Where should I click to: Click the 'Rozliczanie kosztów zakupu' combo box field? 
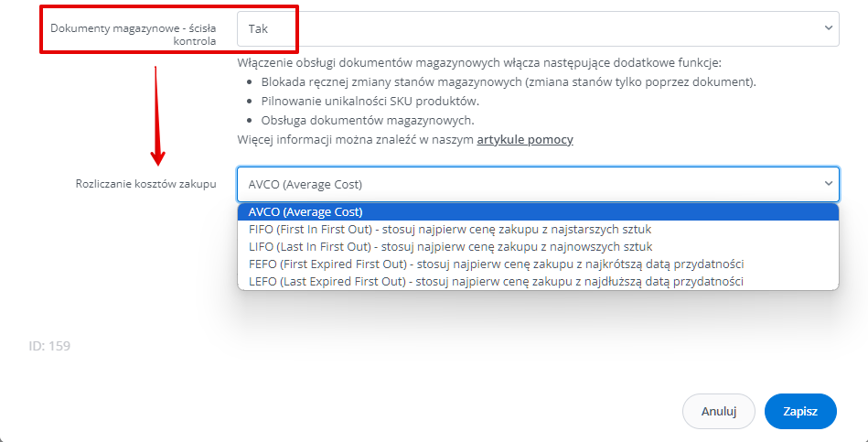pos(538,185)
